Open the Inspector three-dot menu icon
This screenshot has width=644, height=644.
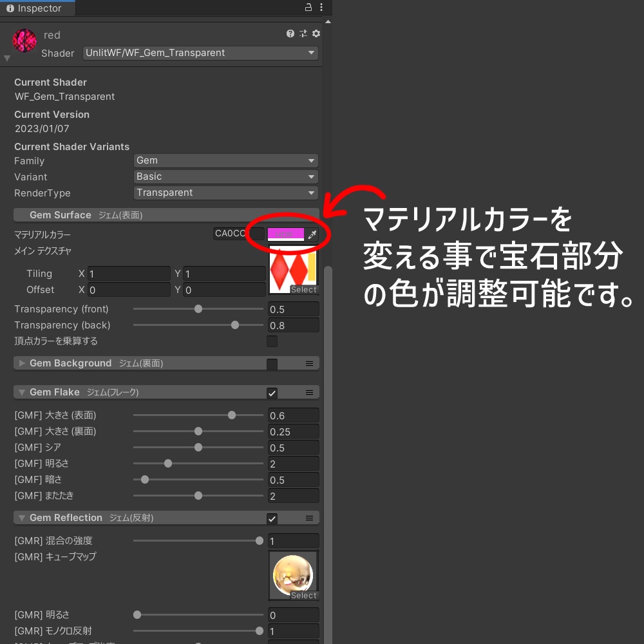coord(320,6)
